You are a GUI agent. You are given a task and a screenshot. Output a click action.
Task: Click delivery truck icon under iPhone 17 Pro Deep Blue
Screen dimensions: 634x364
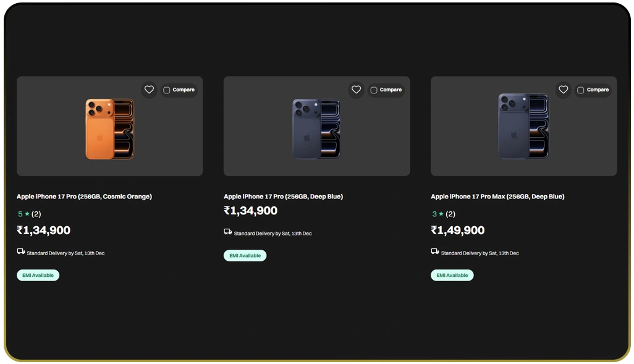click(x=228, y=232)
